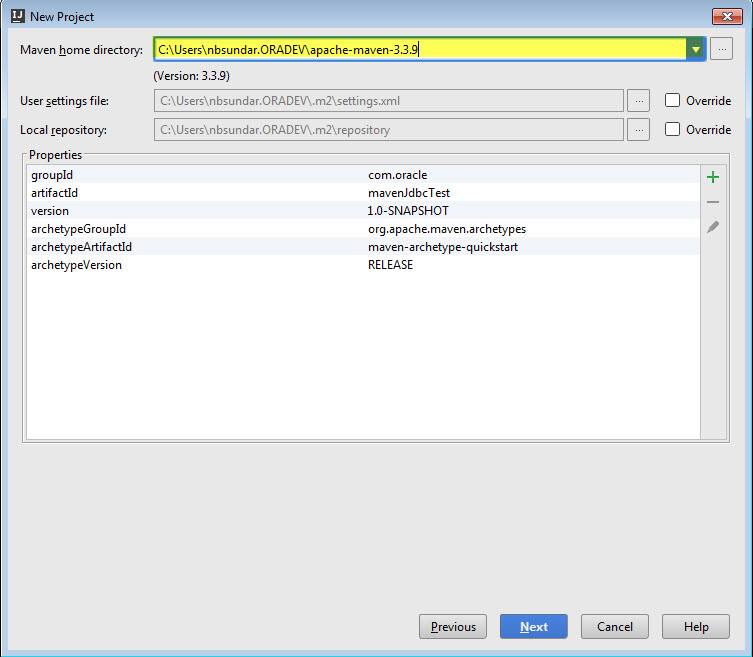The image size is (753, 657).
Task: Close the New Project dialog
Action: (727, 16)
